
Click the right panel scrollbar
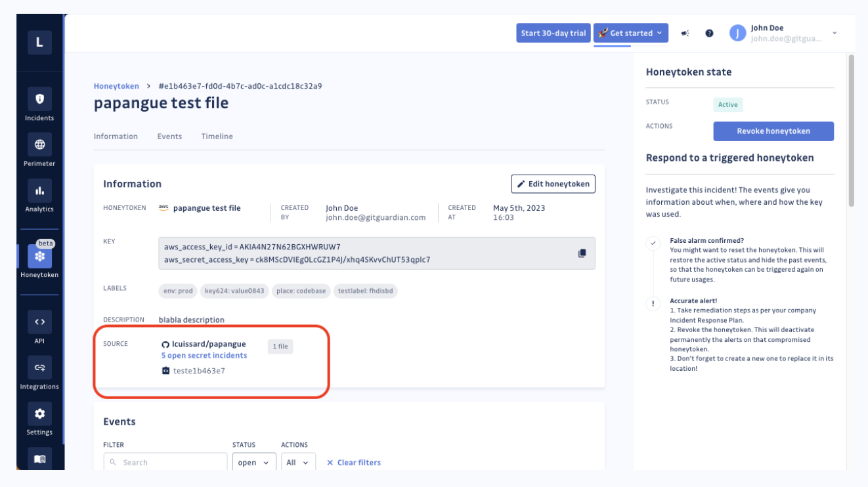(852, 131)
